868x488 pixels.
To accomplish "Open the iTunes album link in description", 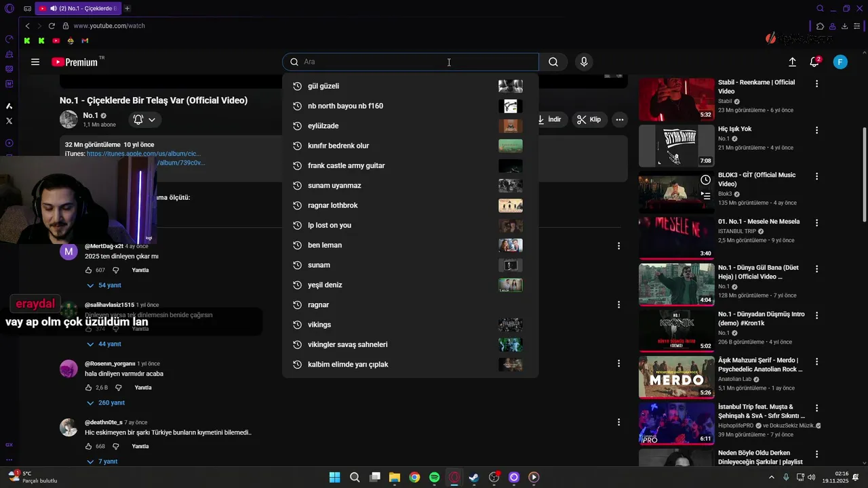I will 144,154.
